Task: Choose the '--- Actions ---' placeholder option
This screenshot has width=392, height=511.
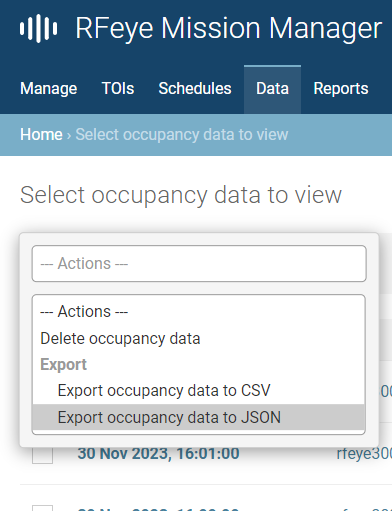Action: pyautogui.click(x=199, y=312)
